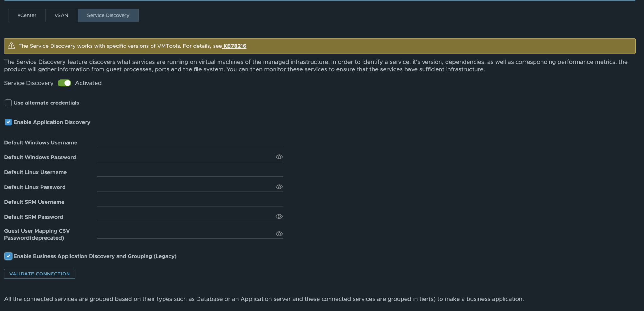Switch to the vCenter tab
Viewport: 644px width, 311px height.
pyautogui.click(x=27, y=15)
